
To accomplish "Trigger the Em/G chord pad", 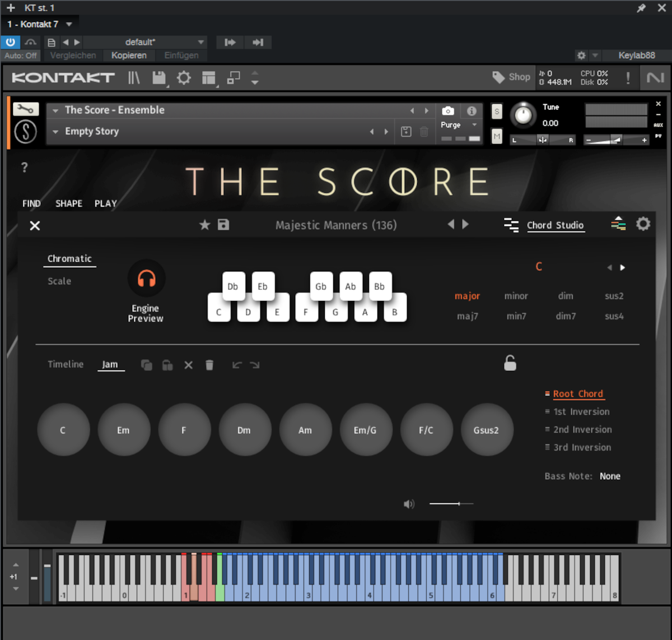I will [x=365, y=430].
